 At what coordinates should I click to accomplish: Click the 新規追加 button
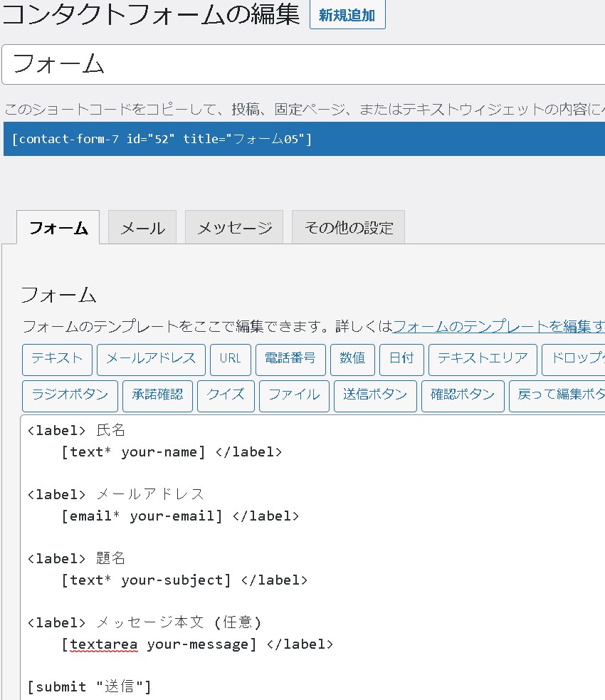click(x=347, y=15)
